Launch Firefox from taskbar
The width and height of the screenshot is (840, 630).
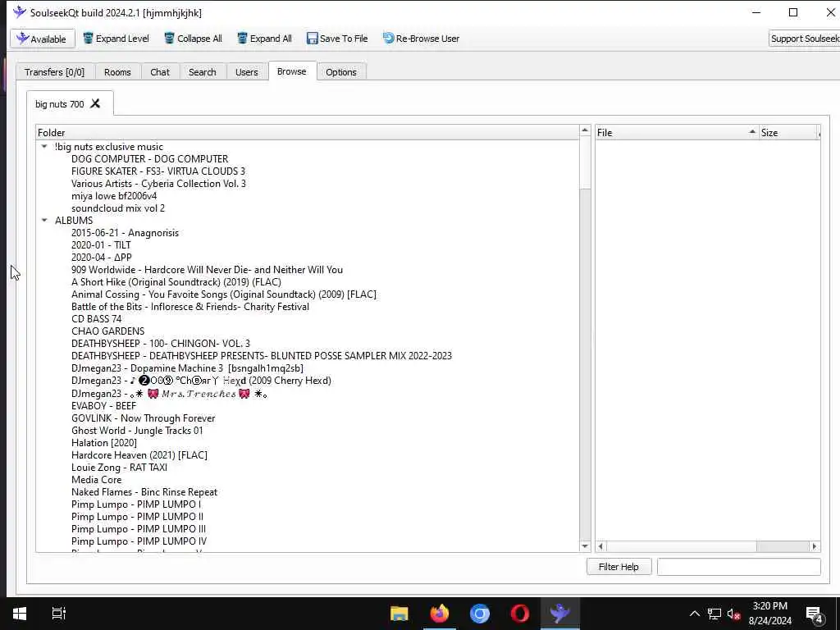click(x=440, y=614)
